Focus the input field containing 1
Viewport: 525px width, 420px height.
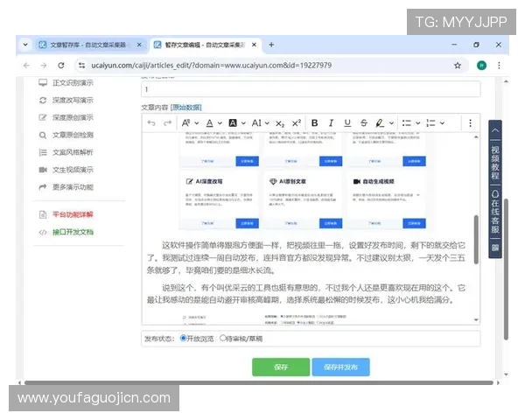pyautogui.click(x=311, y=89)
